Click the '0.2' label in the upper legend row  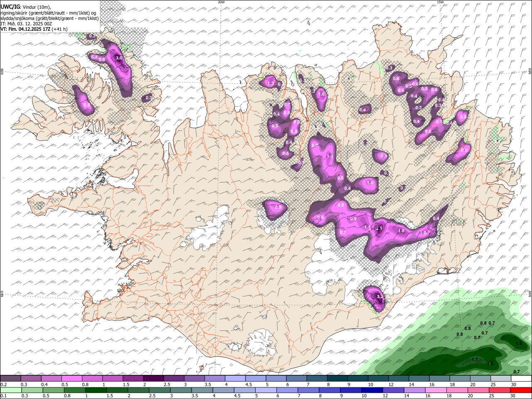[x=4, y=384]
